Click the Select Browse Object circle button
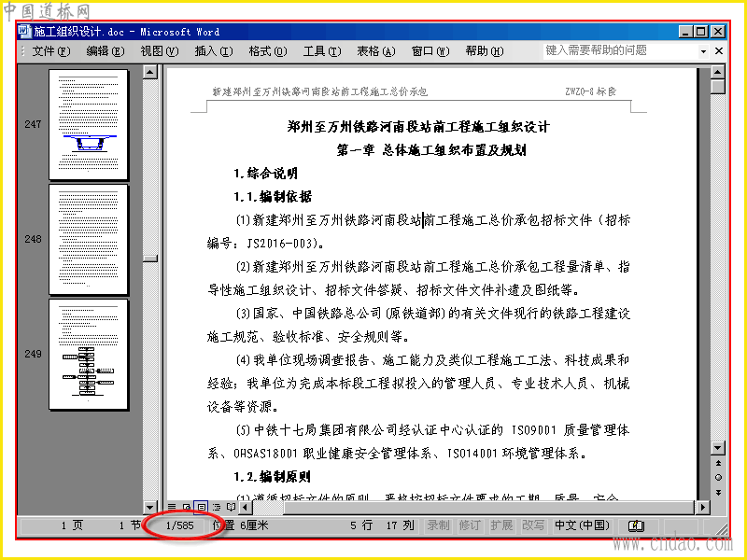This screenshot has height=560, width=747. pos(718,478)
